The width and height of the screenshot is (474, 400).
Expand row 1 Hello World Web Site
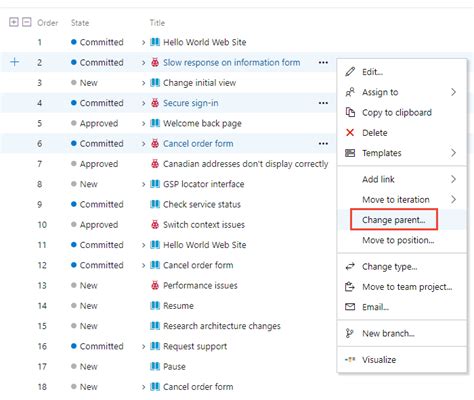point(143,42)
